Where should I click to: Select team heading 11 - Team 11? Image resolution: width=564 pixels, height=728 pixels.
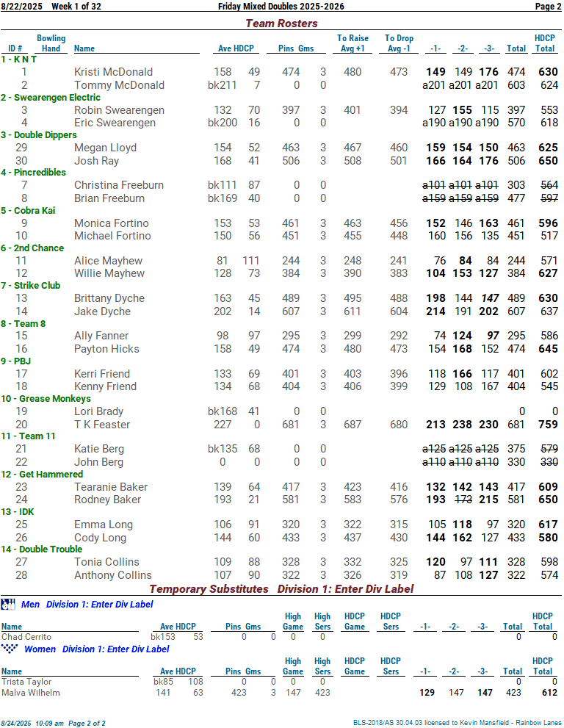[29, 436]
